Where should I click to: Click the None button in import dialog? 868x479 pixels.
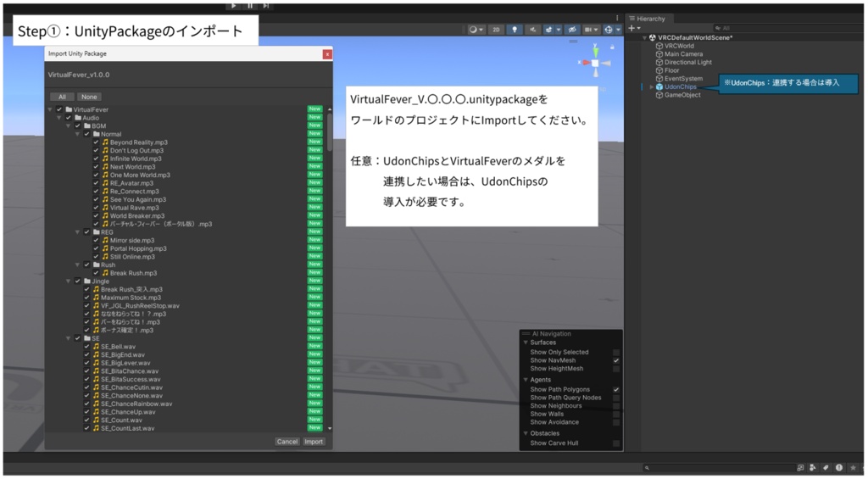click(x=89, y=97)
